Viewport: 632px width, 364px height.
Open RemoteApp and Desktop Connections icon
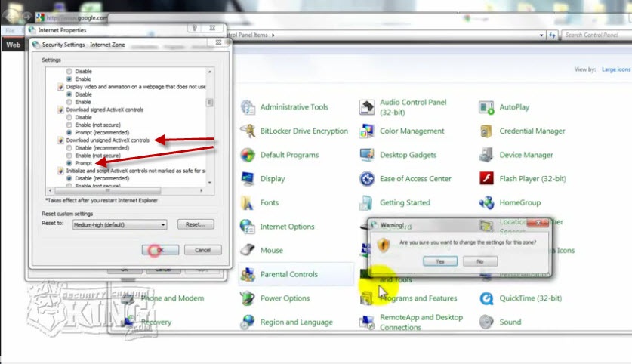pos(367,322)
